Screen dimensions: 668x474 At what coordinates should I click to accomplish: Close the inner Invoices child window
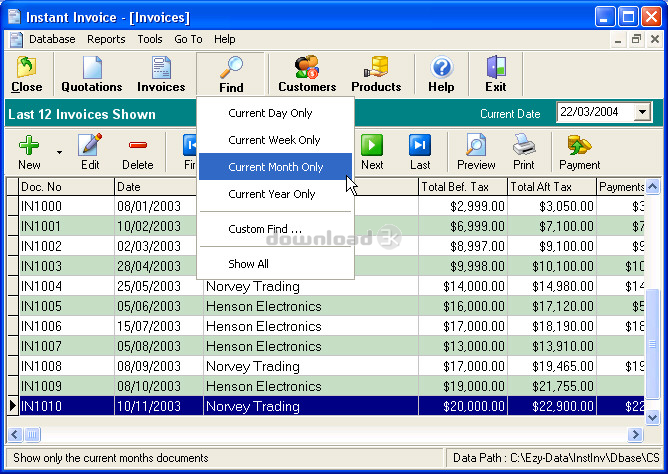point(655,40)
